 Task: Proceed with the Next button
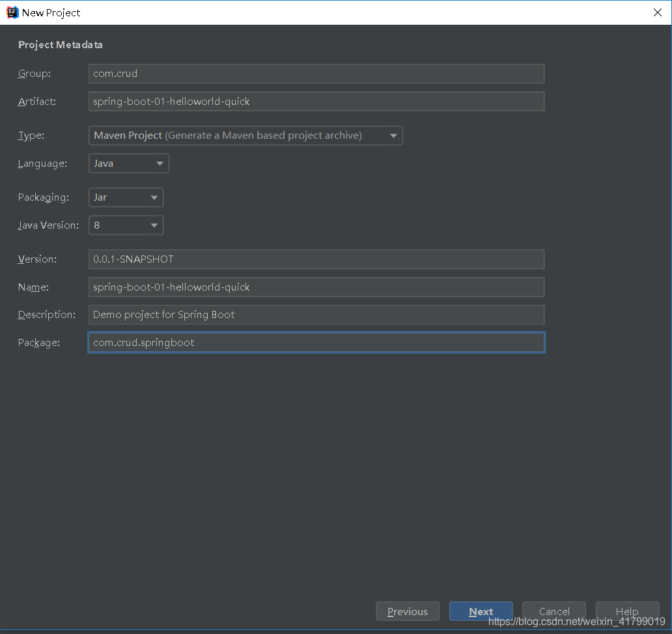click(481, 611)
